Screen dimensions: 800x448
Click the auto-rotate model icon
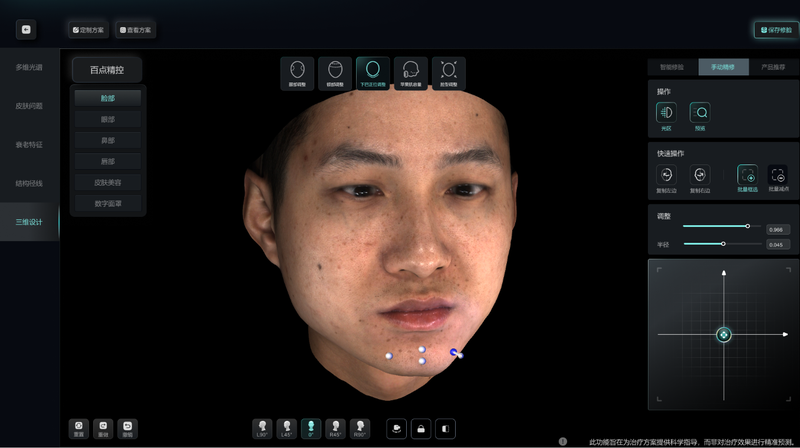396,429
